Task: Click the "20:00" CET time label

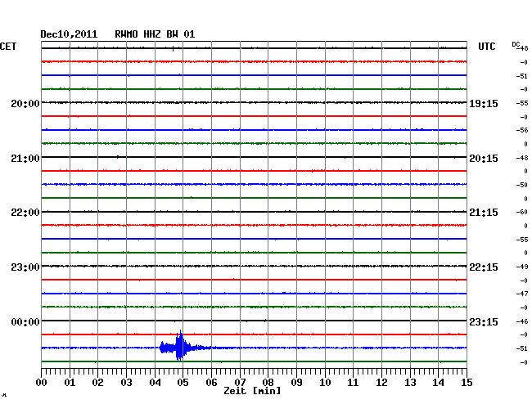Action: pyautogui.click(x=25, y=103)
